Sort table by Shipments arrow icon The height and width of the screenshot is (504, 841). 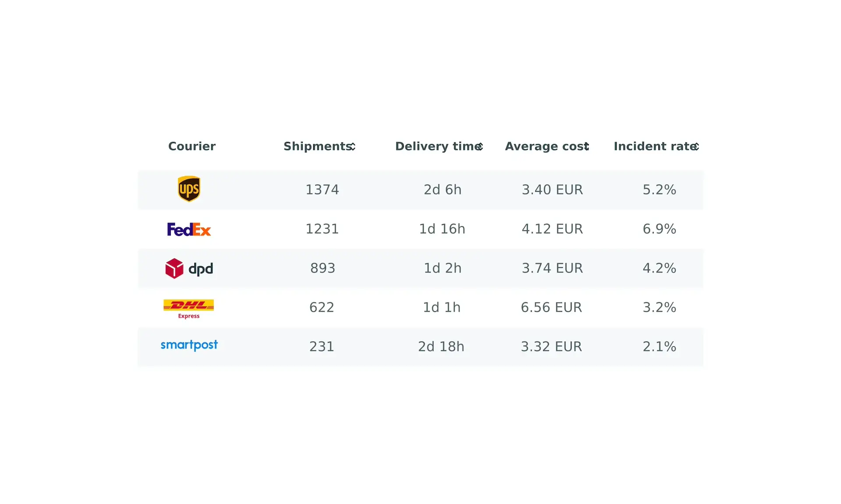point(353,147)
